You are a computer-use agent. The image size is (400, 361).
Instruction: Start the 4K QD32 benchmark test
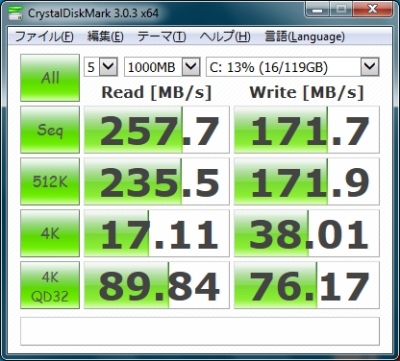(50, 285)
